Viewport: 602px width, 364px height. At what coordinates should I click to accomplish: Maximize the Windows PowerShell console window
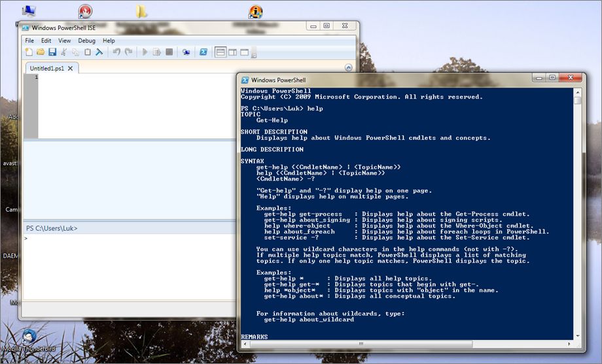(x=552, y=78)
